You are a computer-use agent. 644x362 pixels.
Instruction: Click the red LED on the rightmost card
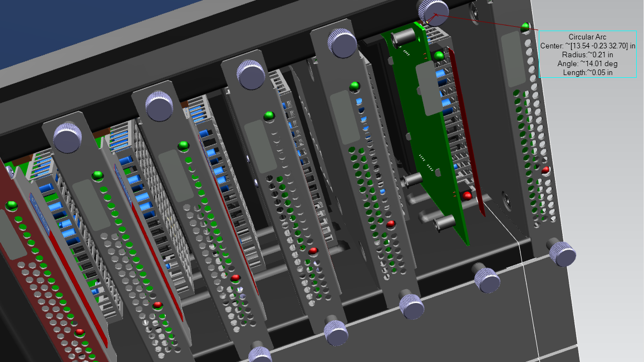[545, 170]
